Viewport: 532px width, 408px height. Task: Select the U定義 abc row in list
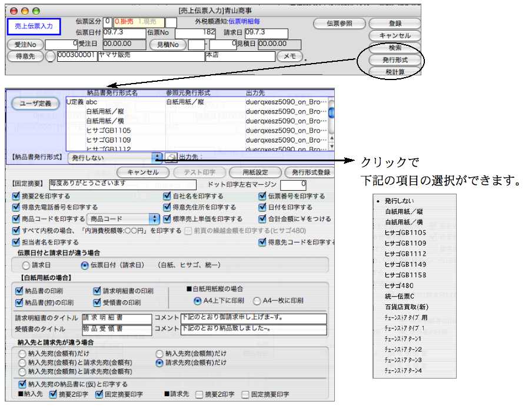197,102
